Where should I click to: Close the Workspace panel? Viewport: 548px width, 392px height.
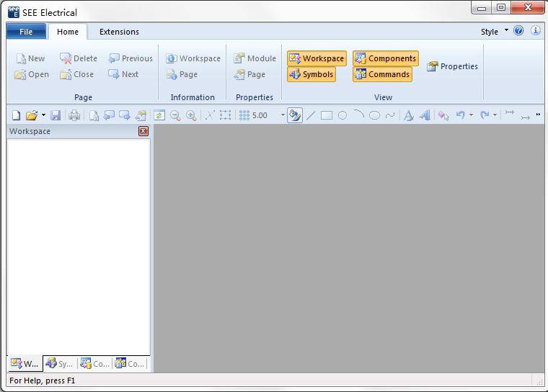143,131
